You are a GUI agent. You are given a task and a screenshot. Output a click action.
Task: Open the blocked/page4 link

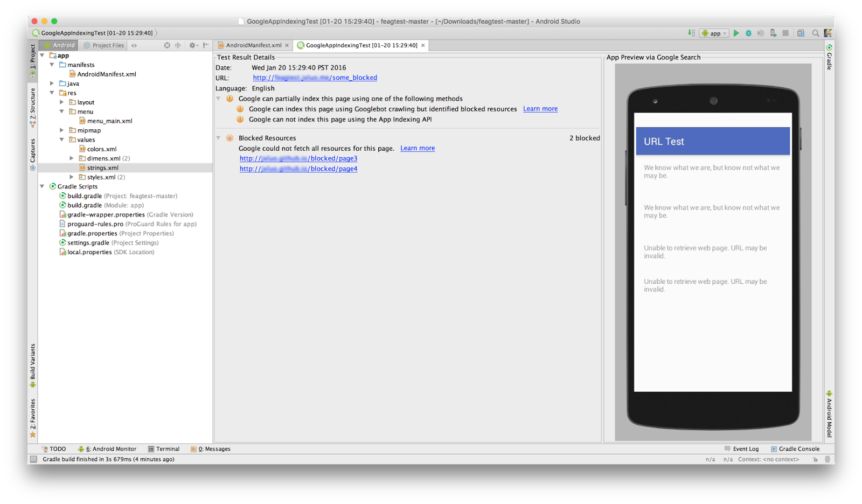point(298,169)
